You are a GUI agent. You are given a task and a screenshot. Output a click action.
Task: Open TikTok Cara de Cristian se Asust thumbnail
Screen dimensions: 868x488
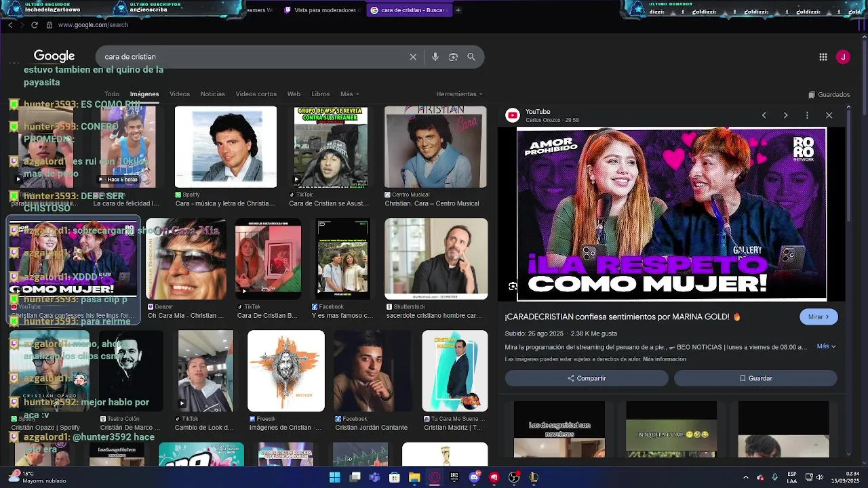pyautogui.click(x=331, y=146)
